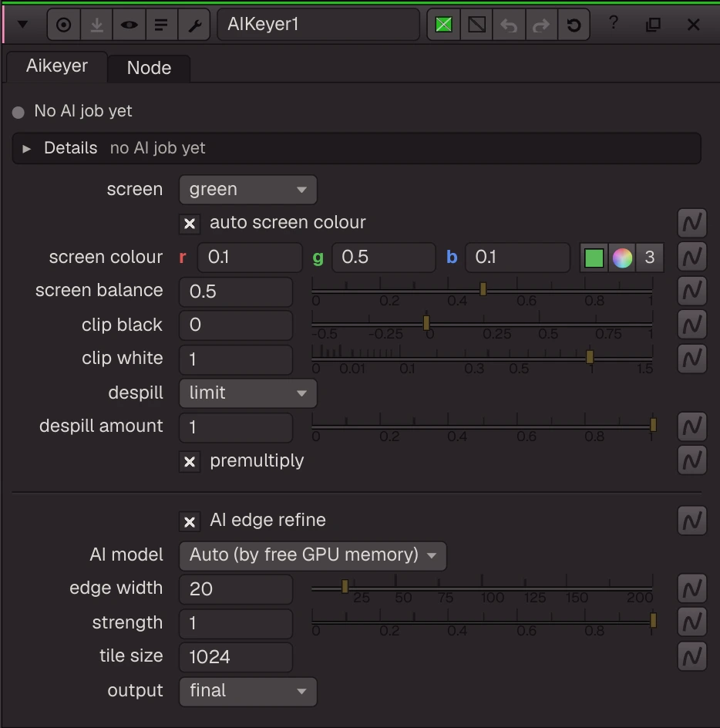Click the tile size input field

[236, 657]
